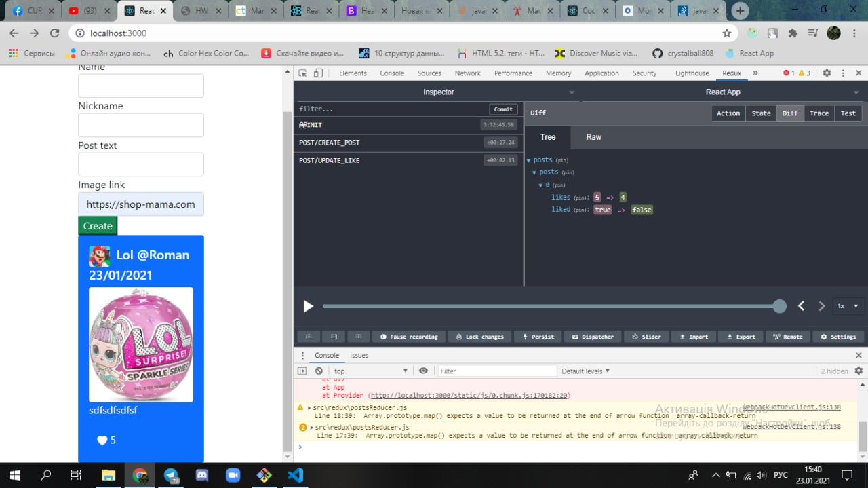The width and height of the screenshot is (868, 488).
Task: Click the LOL Surprise post image
Action: 141,345
